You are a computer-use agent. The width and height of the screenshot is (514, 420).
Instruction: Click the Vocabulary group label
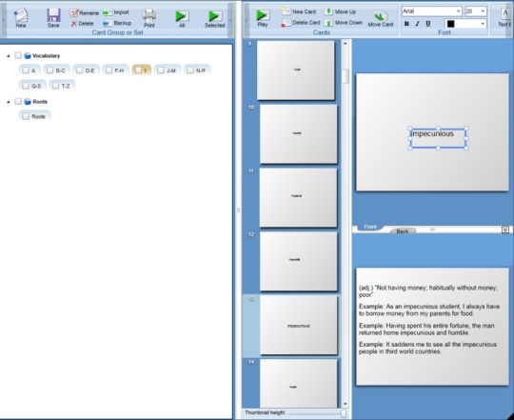click(x=47, y=56)
